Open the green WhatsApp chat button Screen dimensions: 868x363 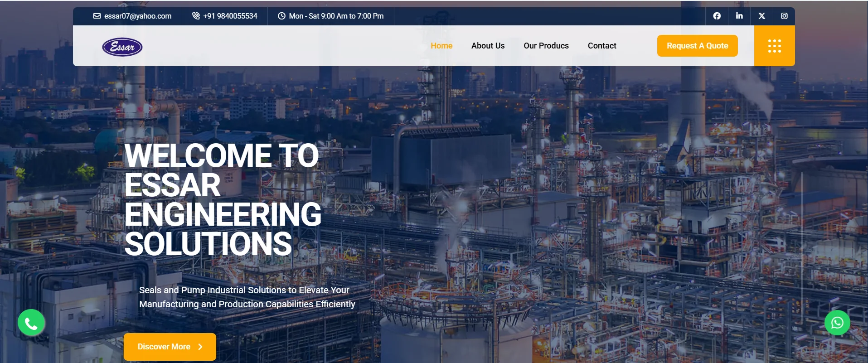(837, 323)
